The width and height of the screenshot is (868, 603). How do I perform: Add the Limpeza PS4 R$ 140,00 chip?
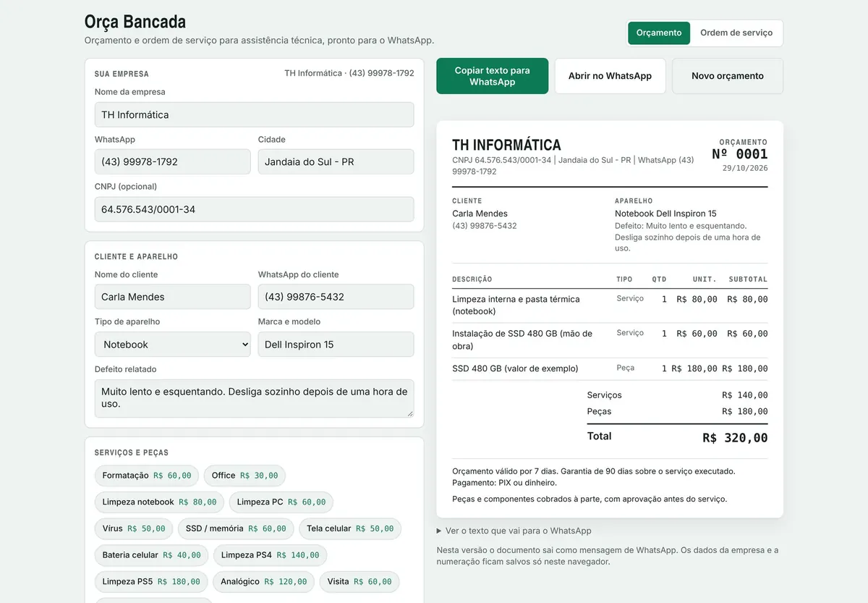click(x=271, y=555)
